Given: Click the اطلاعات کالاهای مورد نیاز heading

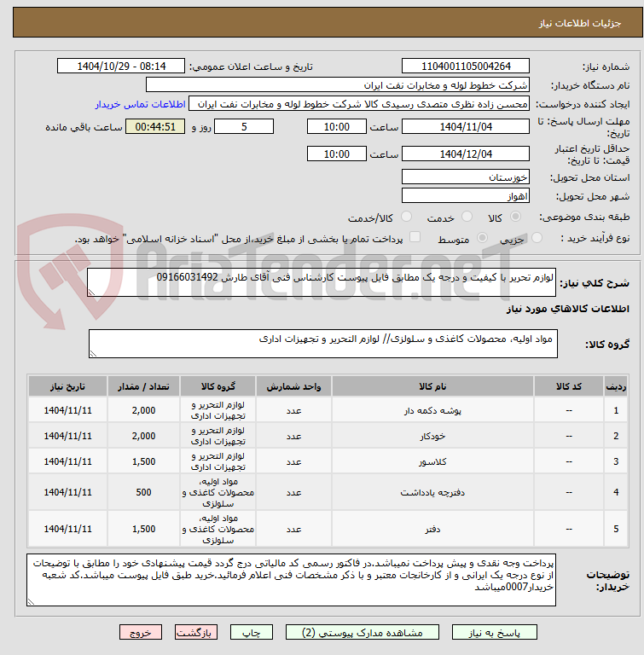Looking at the screenshot, I should [567, 309].
